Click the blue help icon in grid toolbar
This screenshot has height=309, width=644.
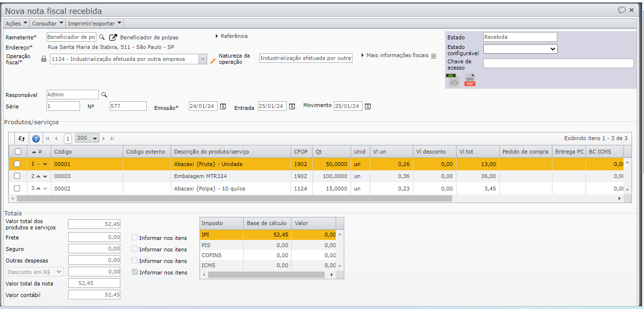point(36,139)
